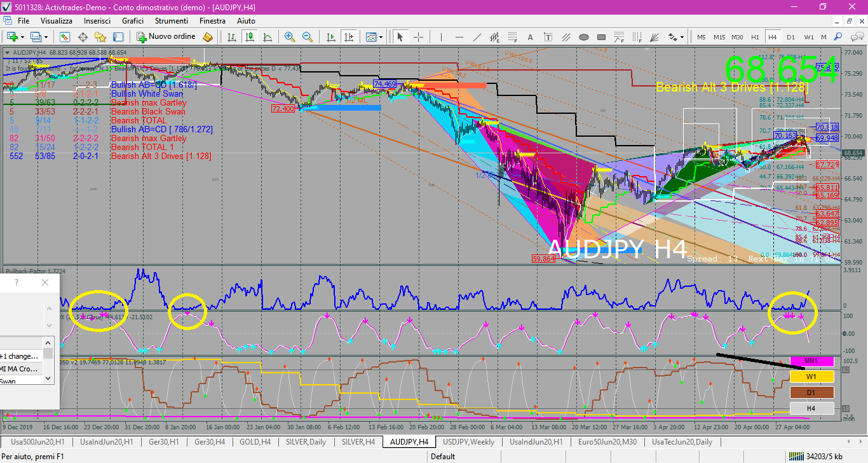Open the Market Watch window icon
Screen dimensions: 868x463
point(65,37)
